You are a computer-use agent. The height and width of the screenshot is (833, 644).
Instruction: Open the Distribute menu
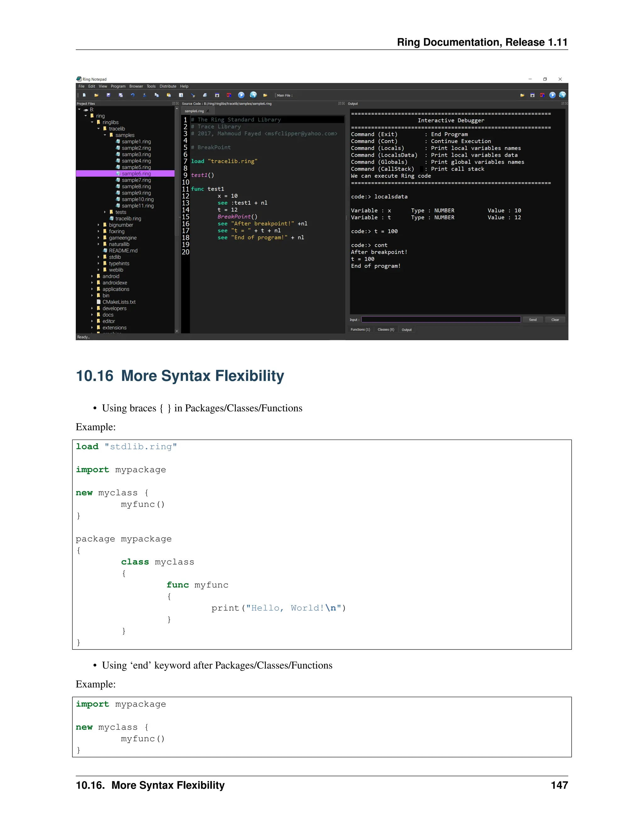point(168,86)
